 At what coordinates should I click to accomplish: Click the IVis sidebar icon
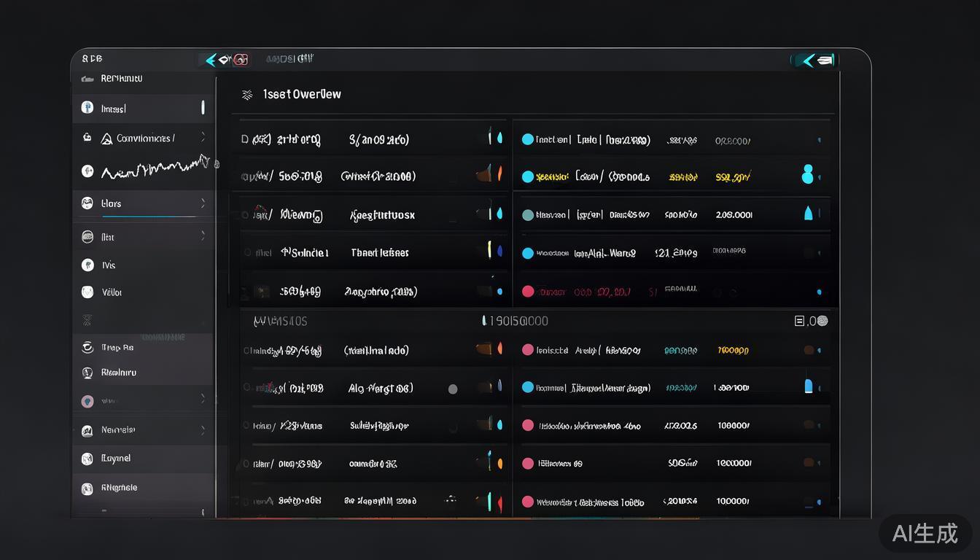point(87,265)
